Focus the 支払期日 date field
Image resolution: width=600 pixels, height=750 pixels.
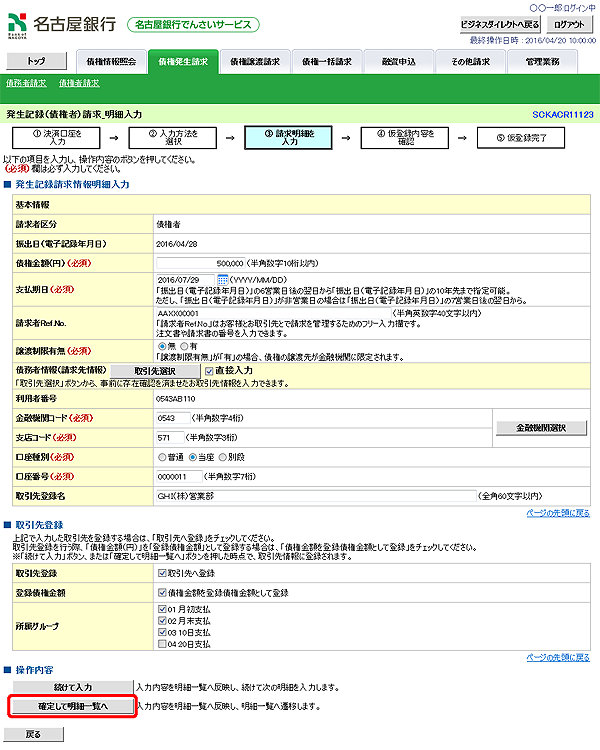click(185, 280)
